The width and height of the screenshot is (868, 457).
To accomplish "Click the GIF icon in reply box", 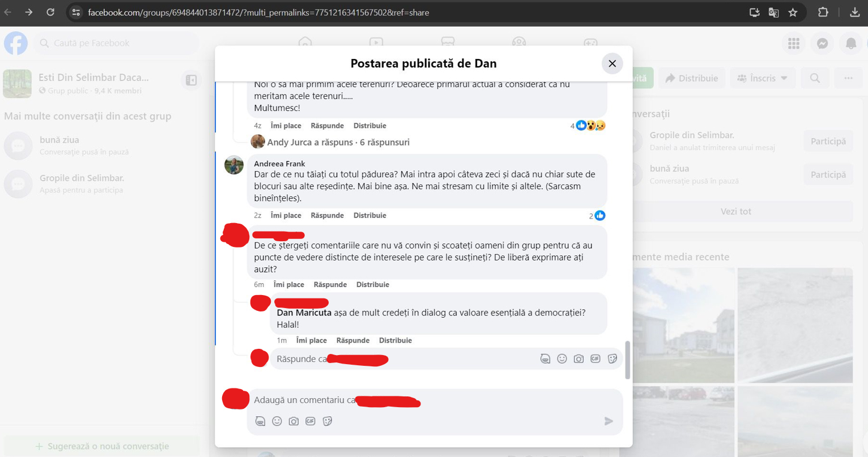I will (x=595, y=358).
